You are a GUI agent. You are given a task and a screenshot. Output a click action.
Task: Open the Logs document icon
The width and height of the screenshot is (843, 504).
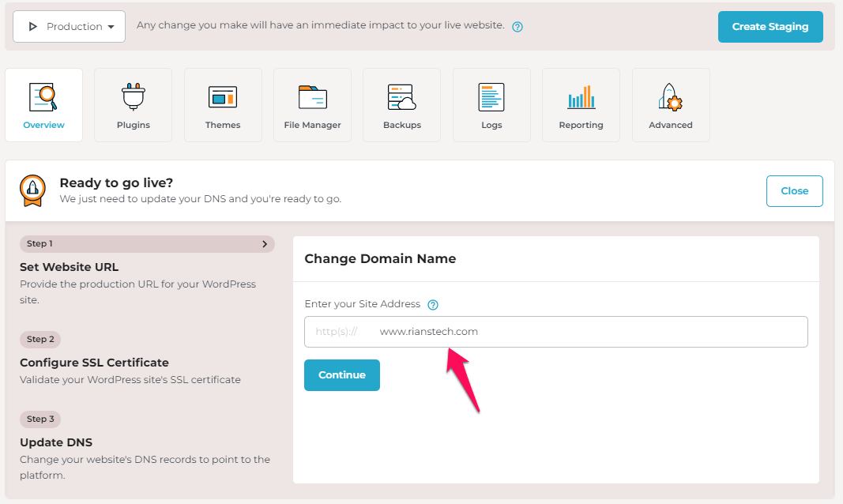(x=491, y=97)
